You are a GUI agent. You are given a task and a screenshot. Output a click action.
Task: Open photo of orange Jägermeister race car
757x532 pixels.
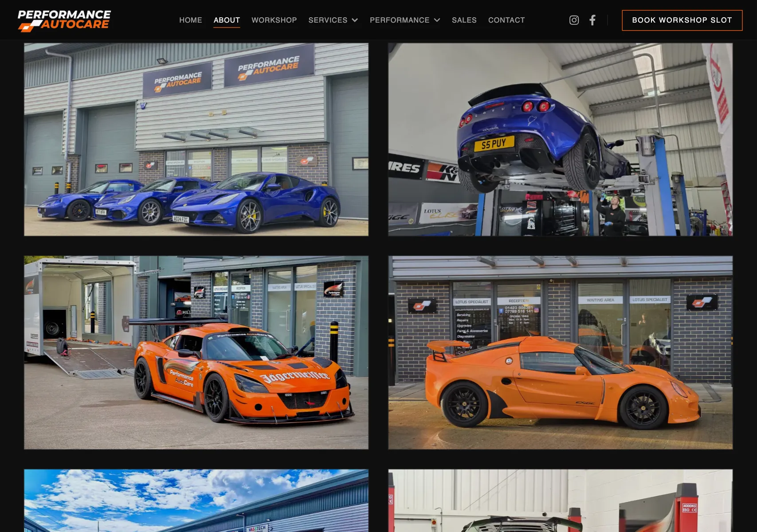[196, 352]
